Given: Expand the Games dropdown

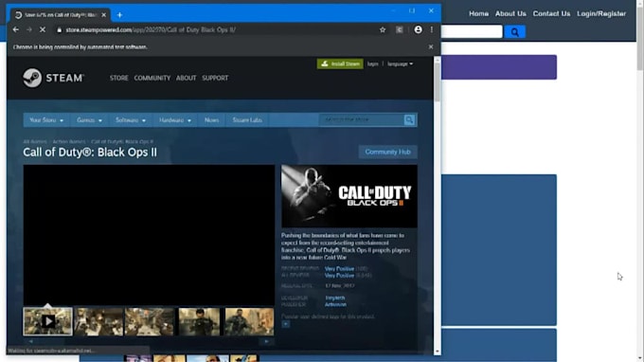Looking at the screenshot, I should coord(89,120).
